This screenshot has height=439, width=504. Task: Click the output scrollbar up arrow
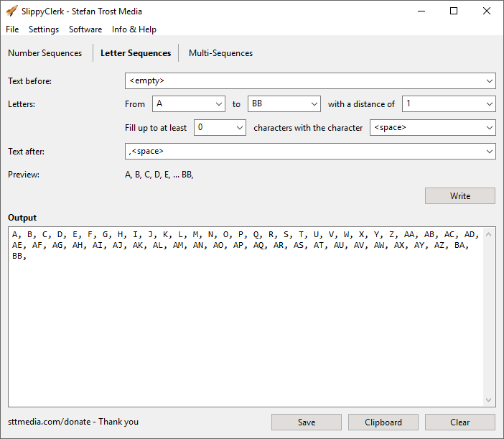point(489,234)
